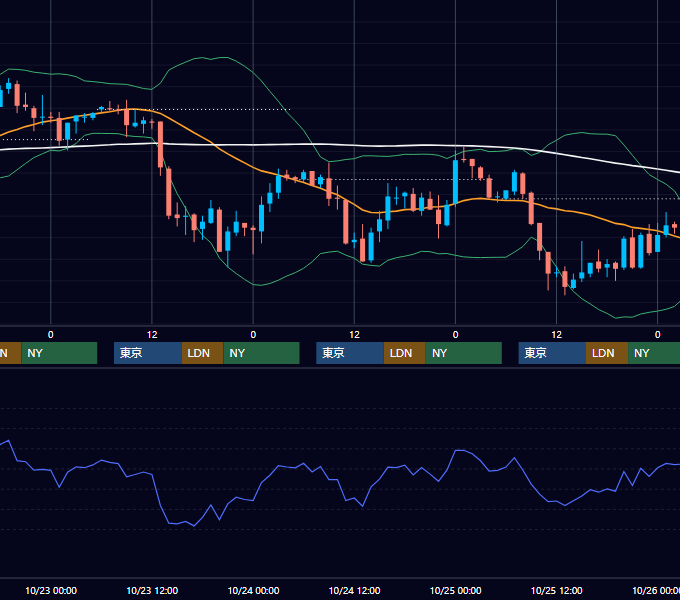
Task: Click the 東京 session block on 10/24
Action: [x=350, y=353]
